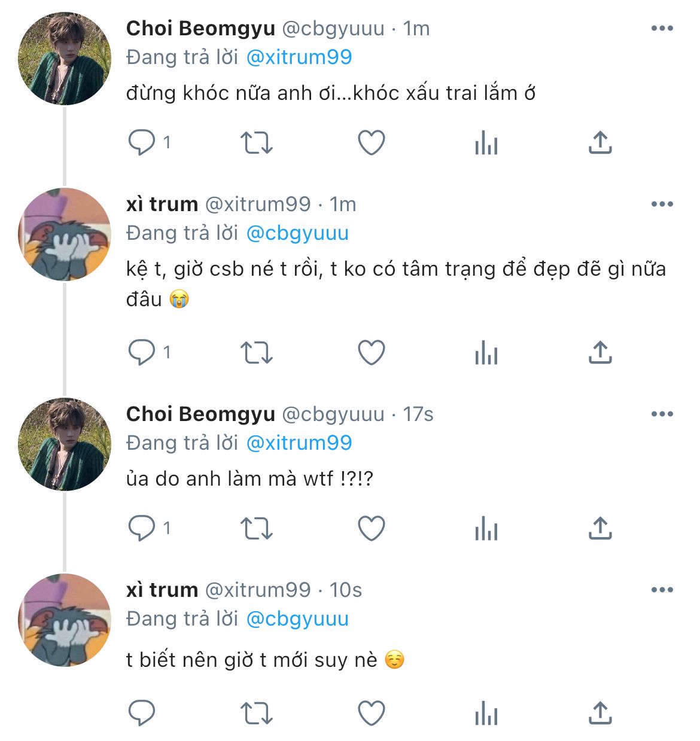Open Choi Beomgyu display name on 17s tweet
The height and width of the screenshot is (741, 700).
200,414
